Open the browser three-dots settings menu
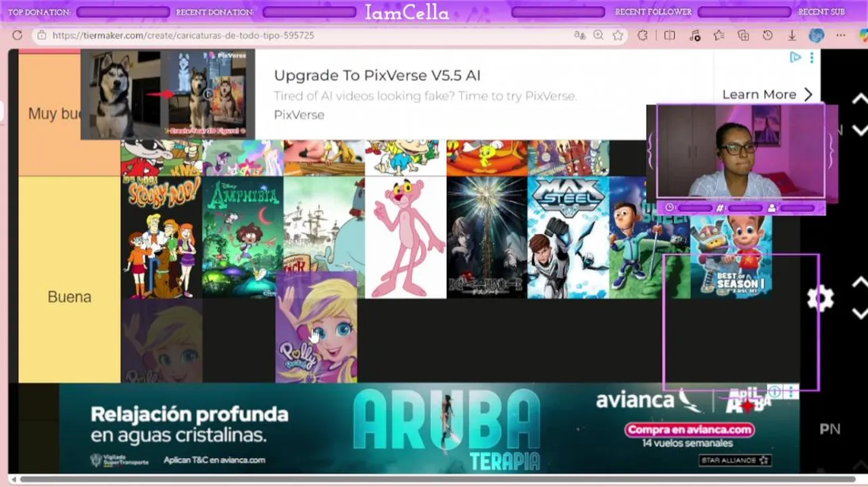The height and width of the screenshot is (487, 868). (840, 35)
